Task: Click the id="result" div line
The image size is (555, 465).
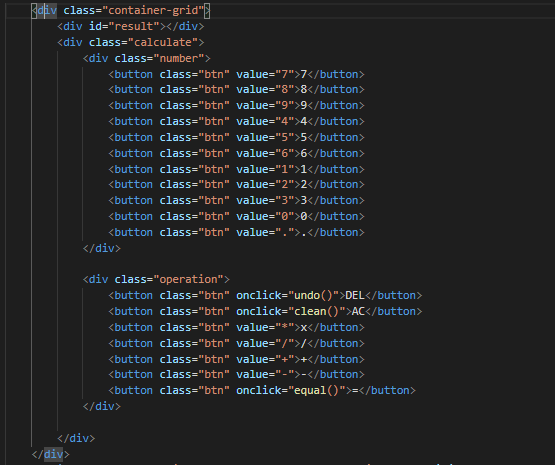Action: (x=131, y=26)
